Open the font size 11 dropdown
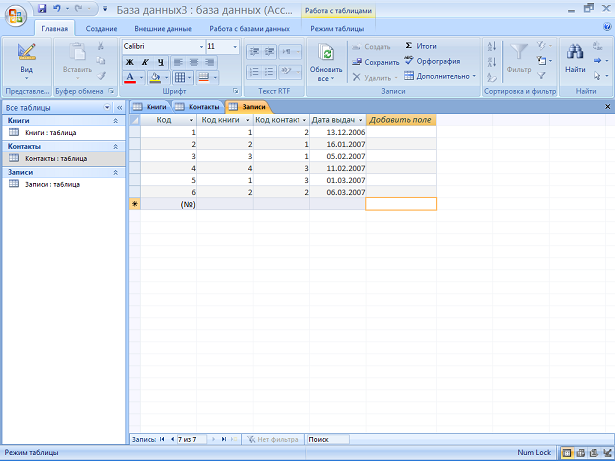The height and width of the screenshot is (461, 615). (x=235, y=47)
